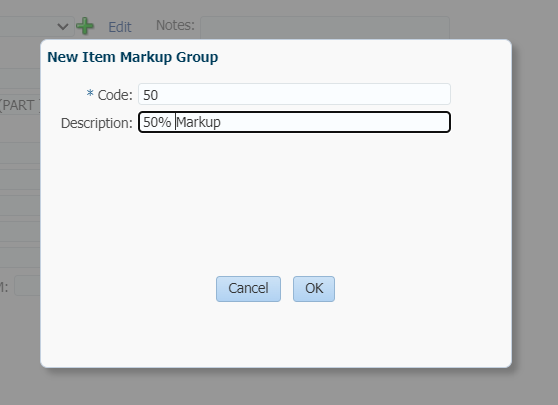Click the Code label
Image resolution: width=558 pixels, height=405 pixels.
click(115, 95)
